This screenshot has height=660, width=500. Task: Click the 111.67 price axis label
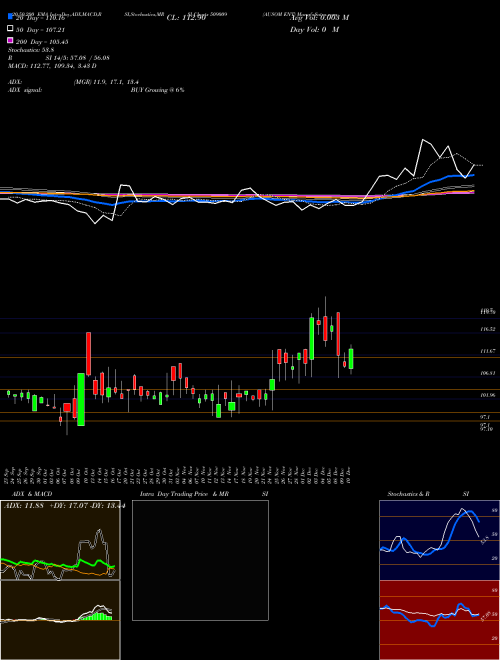tap(487, 351)
